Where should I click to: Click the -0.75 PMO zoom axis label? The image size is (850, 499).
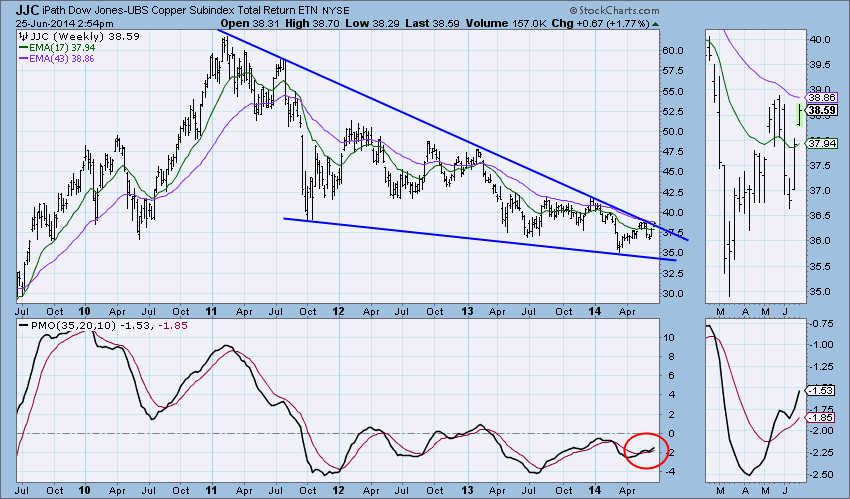(821, 323)
